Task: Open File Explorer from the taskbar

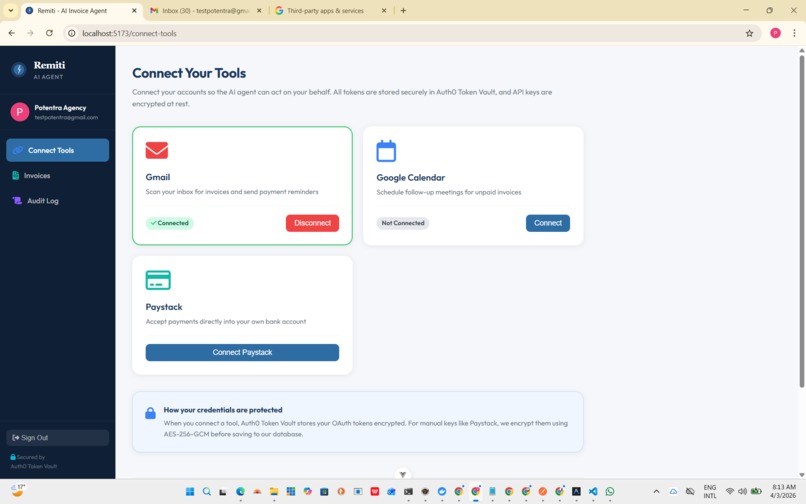Action: (x=274, y=492)
